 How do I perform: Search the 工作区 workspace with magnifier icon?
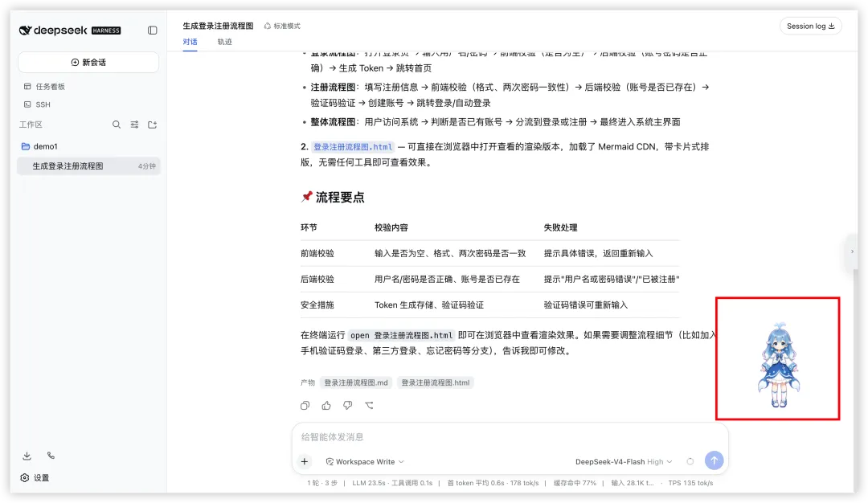pyautogui.click(x=117, y=125)
